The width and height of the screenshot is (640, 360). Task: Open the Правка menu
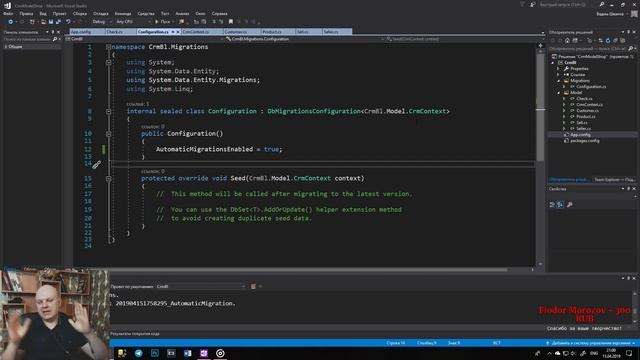[x=26, y=13]
